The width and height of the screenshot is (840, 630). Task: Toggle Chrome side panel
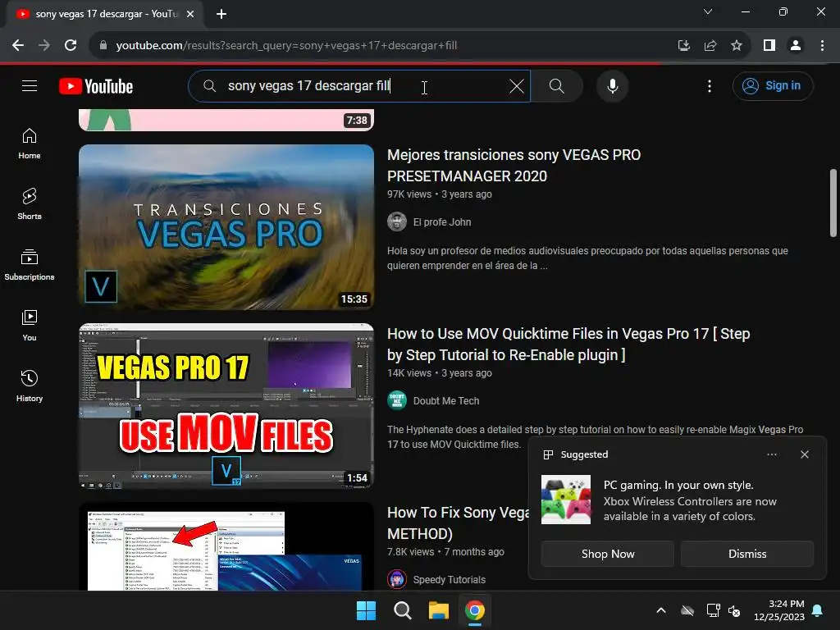point(769,46)
